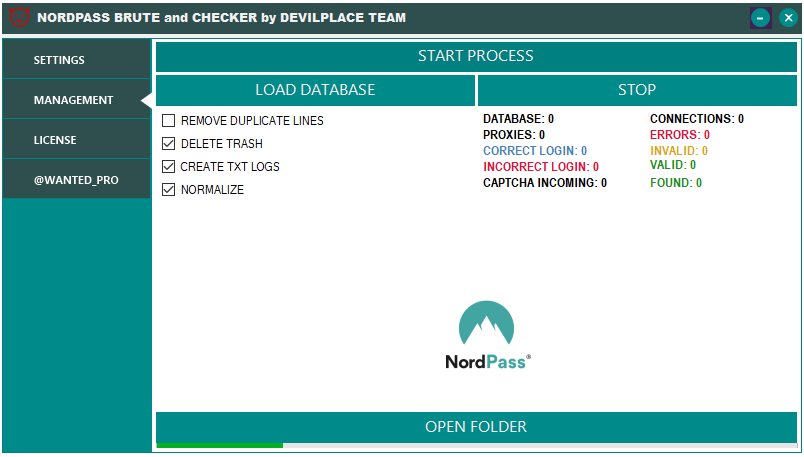804x457 pixels.
Task: Close the window with the X button
Action: point(789,18)
